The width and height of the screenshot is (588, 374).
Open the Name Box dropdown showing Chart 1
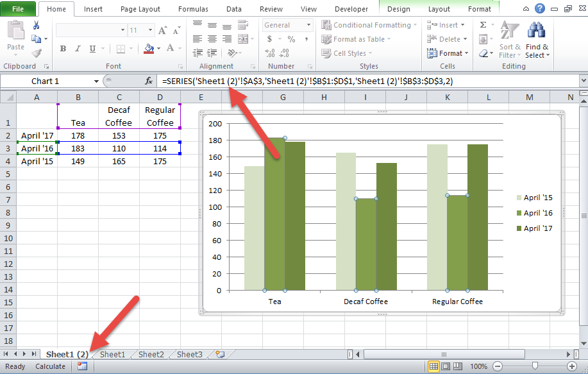(x=96, y=81)
